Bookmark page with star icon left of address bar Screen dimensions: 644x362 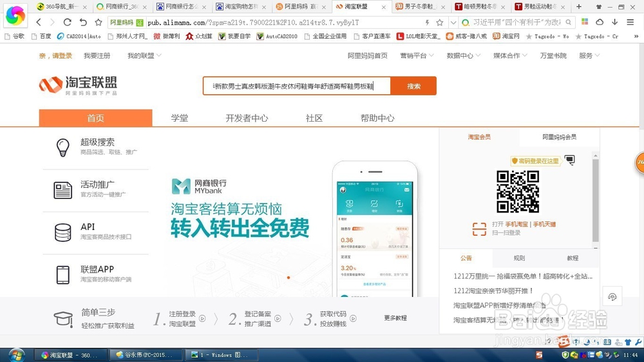point(98,22)
